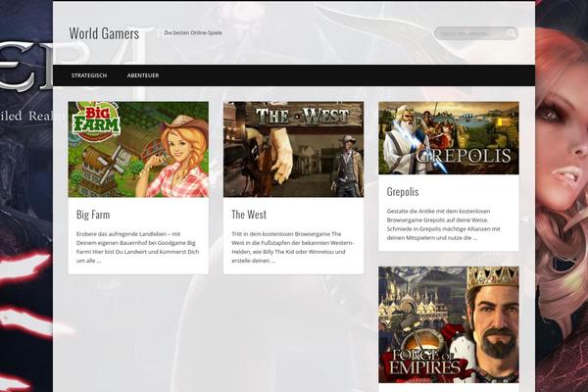588x392 pixels.
Task: Select the Big Farm description text
Action: pyautogui.click(x=138, y=247)
